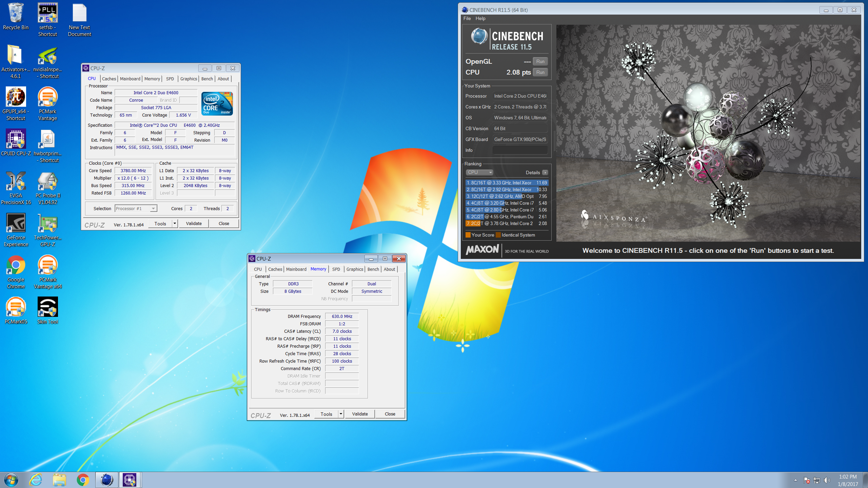
Task: Open the PCMark Vantage x64 icon
Action: [47, 272]
